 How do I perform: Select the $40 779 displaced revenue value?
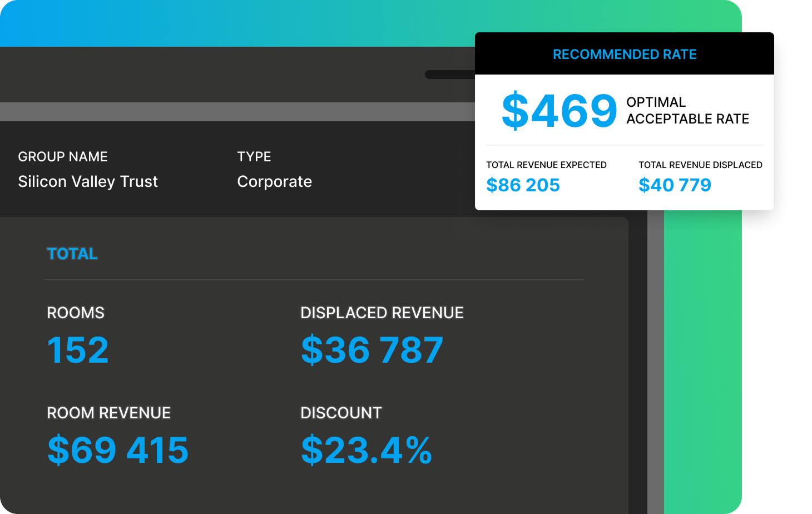click(675, 185)
